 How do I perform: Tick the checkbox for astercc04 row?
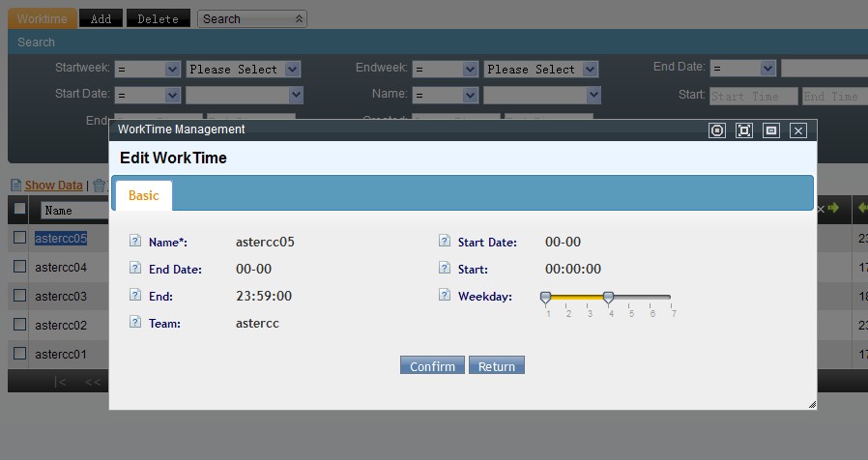coord(19,266)
